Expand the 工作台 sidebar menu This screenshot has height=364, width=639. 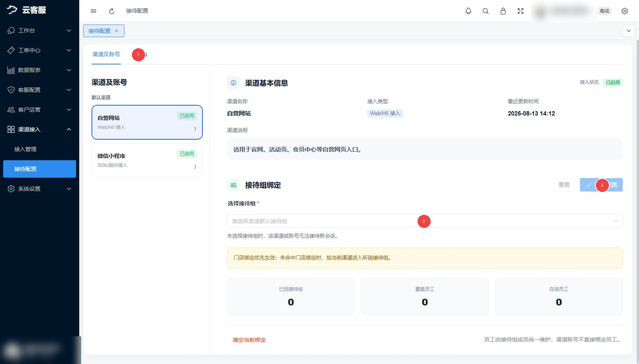tap(40, 30)
